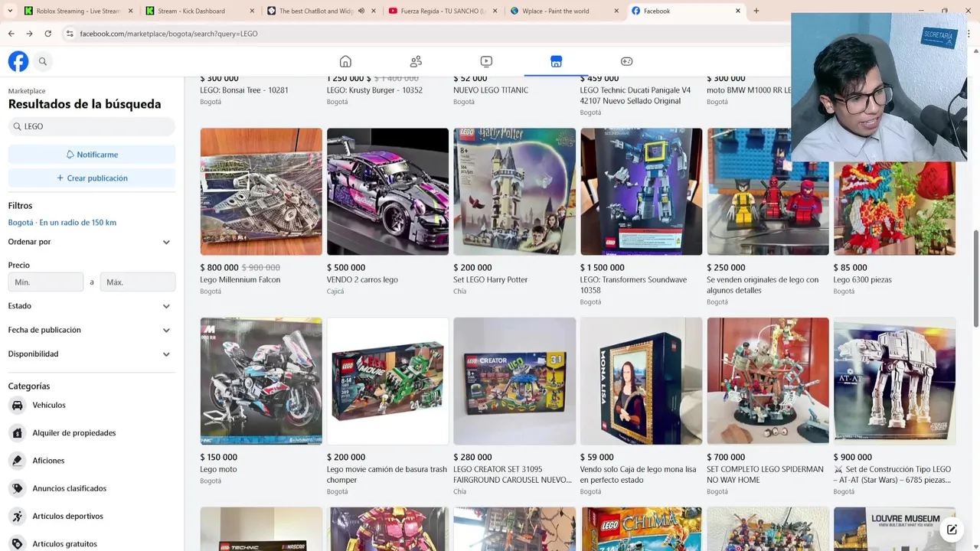This screenshot has height=551, width=980.
Task: Reload the page with refresh icon
Action: 47,34
